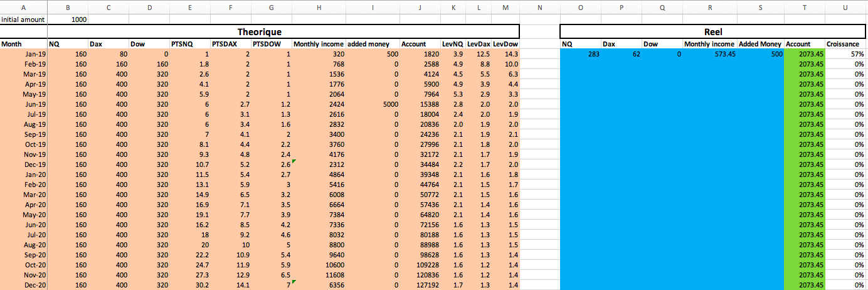Click the Reel monthly income 573.45 cell
This screenshot has height=290, width=868.
pos(710,55)
